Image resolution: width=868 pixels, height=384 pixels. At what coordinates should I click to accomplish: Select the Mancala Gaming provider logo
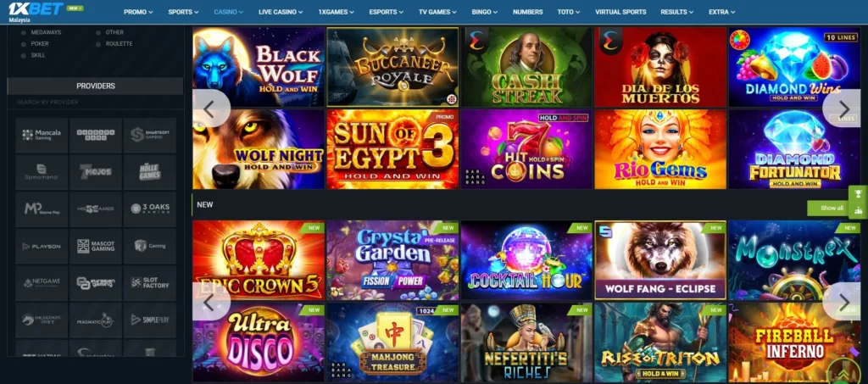point(42,135)
